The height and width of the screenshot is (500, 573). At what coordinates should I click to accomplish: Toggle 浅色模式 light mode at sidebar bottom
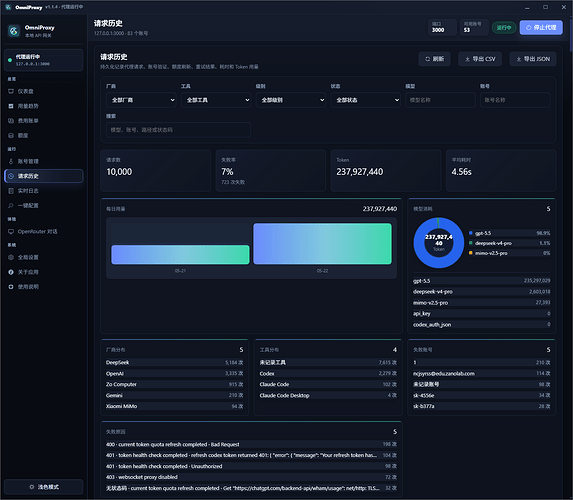tap(44, 487)
